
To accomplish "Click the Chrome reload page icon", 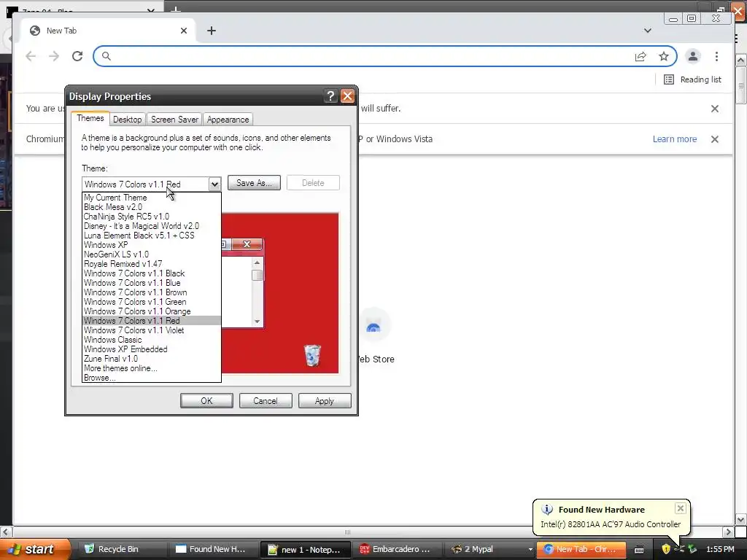I will (77, 56).
